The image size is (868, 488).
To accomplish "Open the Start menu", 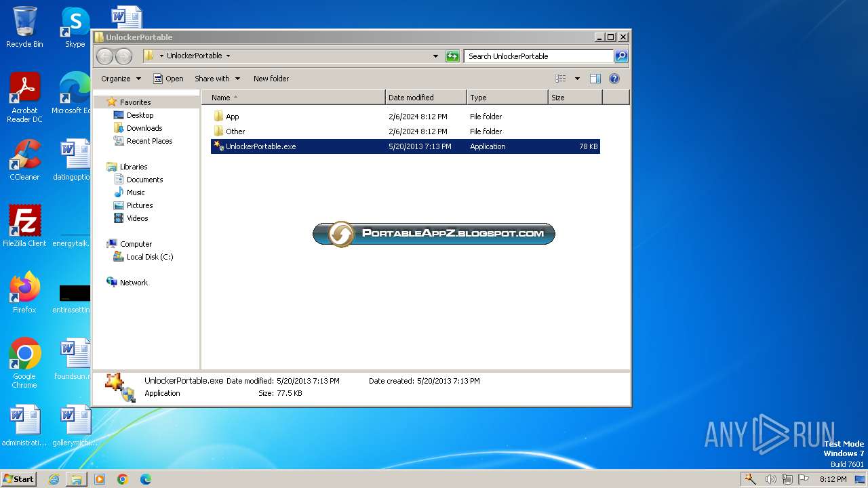I will [19, 479].
